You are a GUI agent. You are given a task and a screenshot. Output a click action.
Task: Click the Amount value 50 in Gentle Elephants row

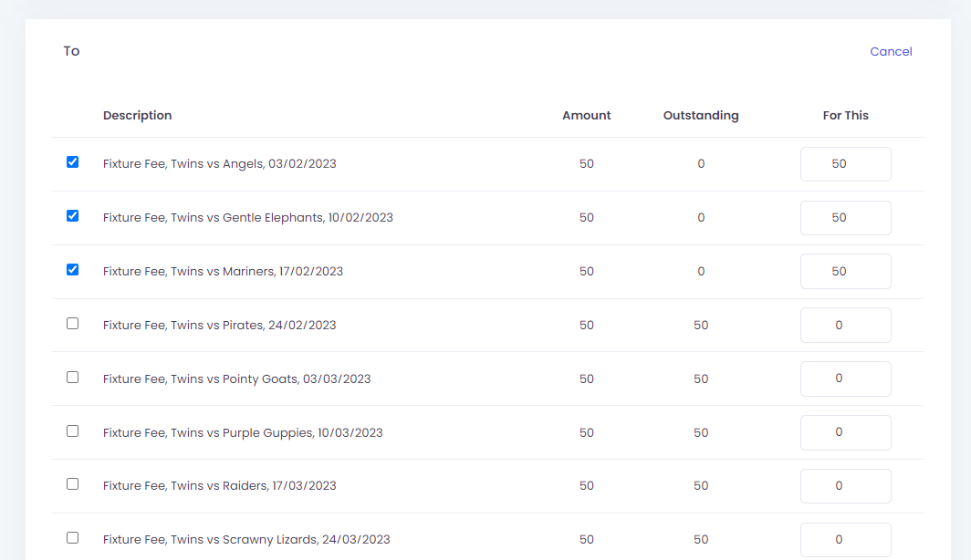coord(587,218)
